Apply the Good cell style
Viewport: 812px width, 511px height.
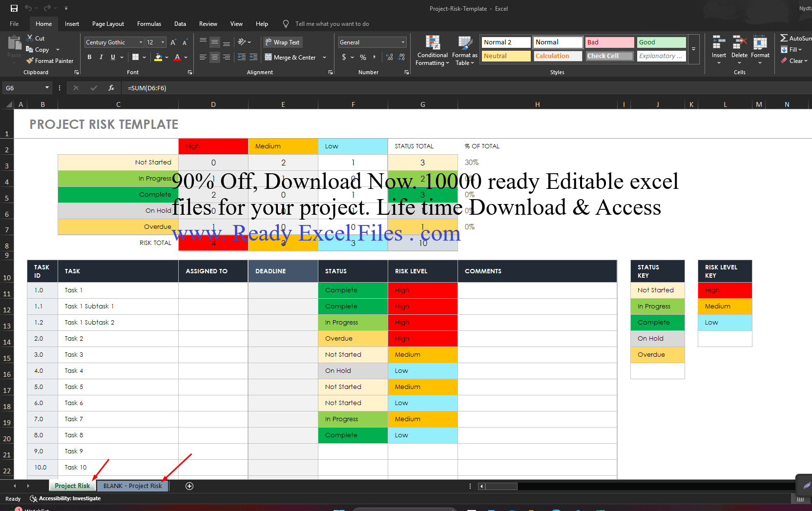point(662,42)
